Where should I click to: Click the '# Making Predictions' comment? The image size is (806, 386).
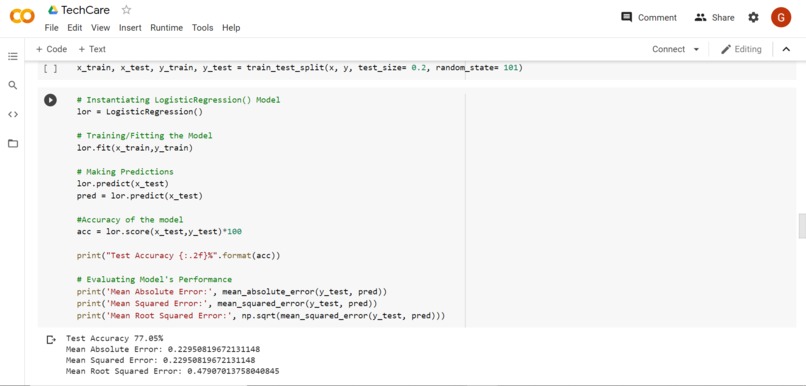pos(125,172)
